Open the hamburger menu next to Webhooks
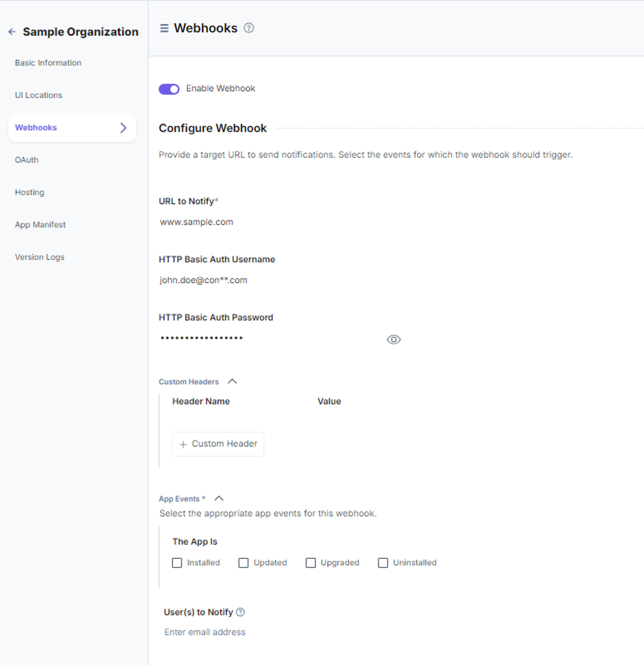 [164, 28]
